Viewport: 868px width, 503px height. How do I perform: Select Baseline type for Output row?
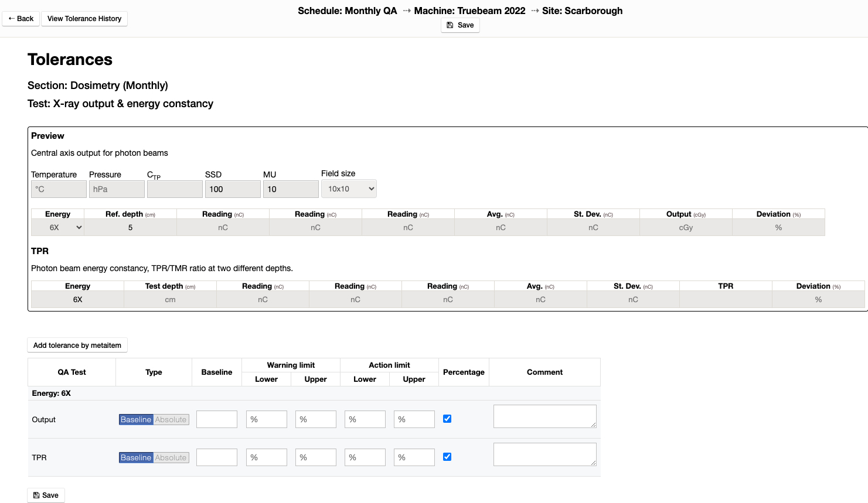(x=136, y=420)
